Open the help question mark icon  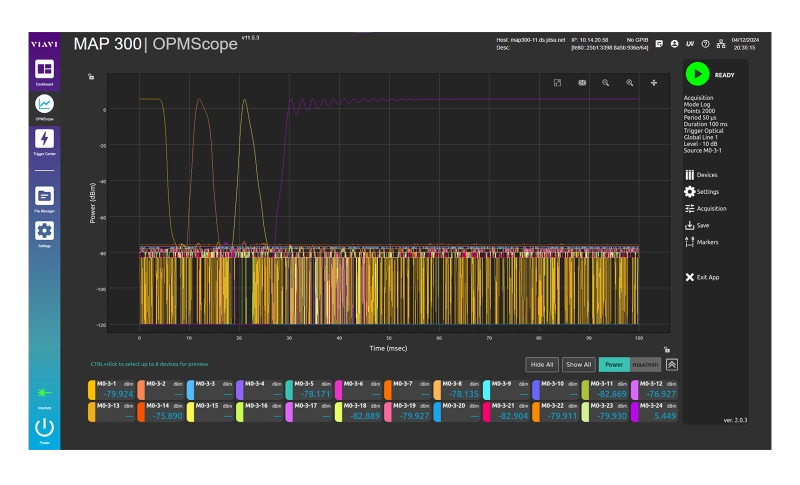705,44
